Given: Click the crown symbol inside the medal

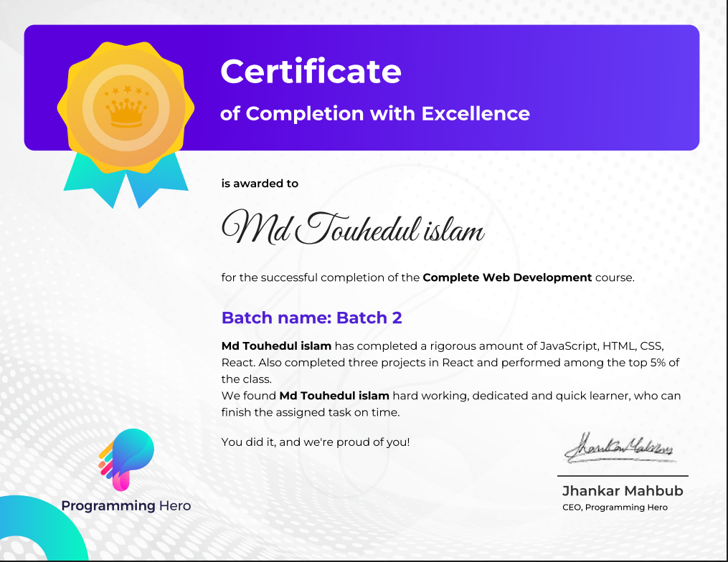Looking at the screenshot, I should click(126, 111).
